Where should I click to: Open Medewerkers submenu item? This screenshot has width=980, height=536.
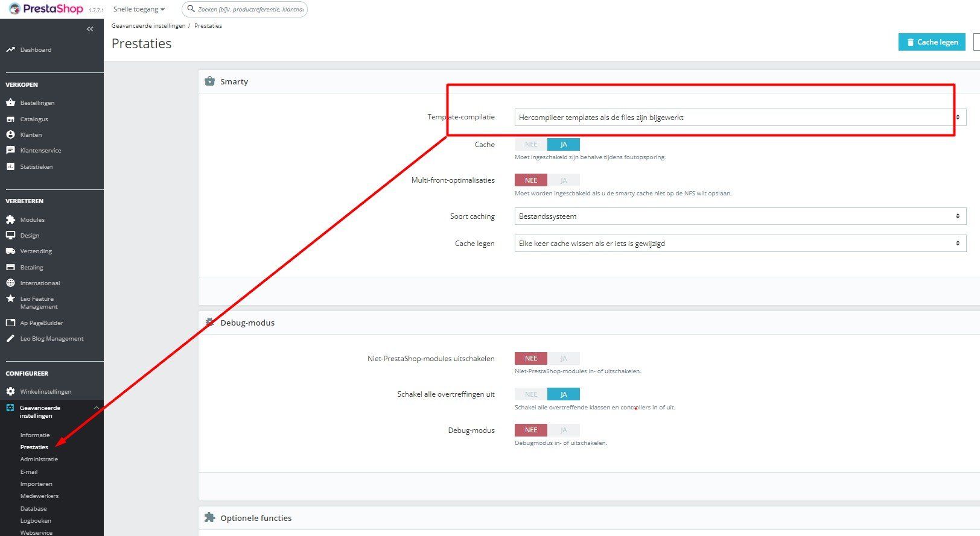[x=39, y=496]
